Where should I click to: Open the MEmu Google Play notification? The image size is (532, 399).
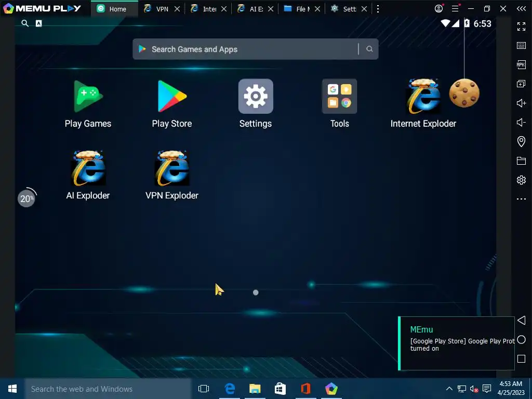(456, 343)
